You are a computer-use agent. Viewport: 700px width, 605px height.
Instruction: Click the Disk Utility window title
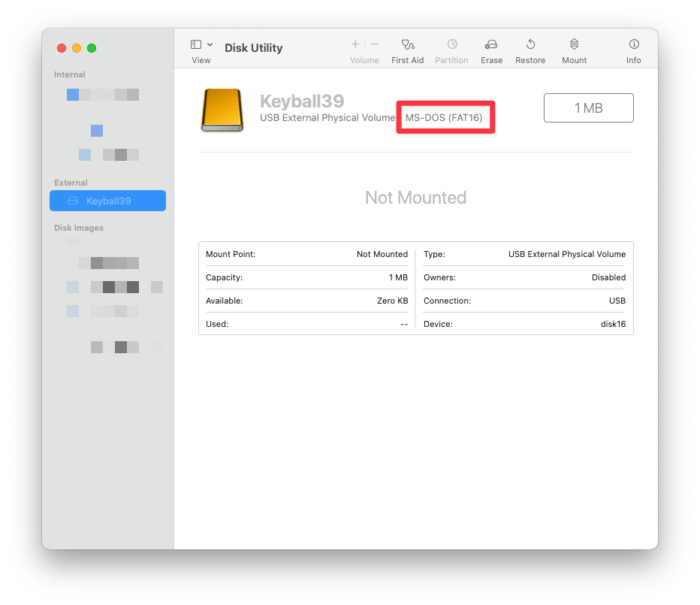tap(254, 48)
